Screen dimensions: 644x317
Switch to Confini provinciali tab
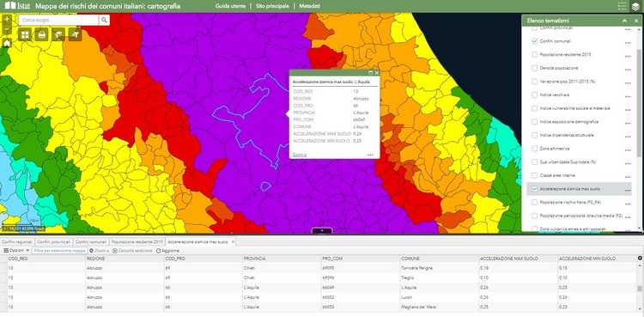coord(54,241)
